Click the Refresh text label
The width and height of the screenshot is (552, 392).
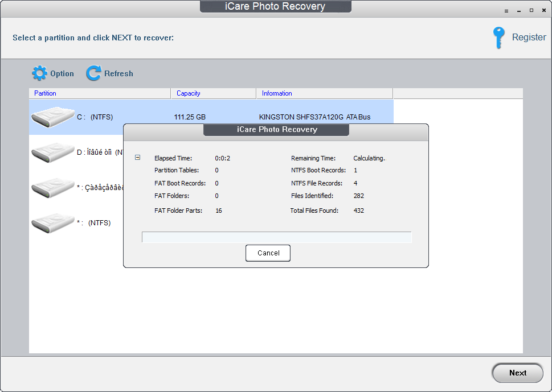118,73
